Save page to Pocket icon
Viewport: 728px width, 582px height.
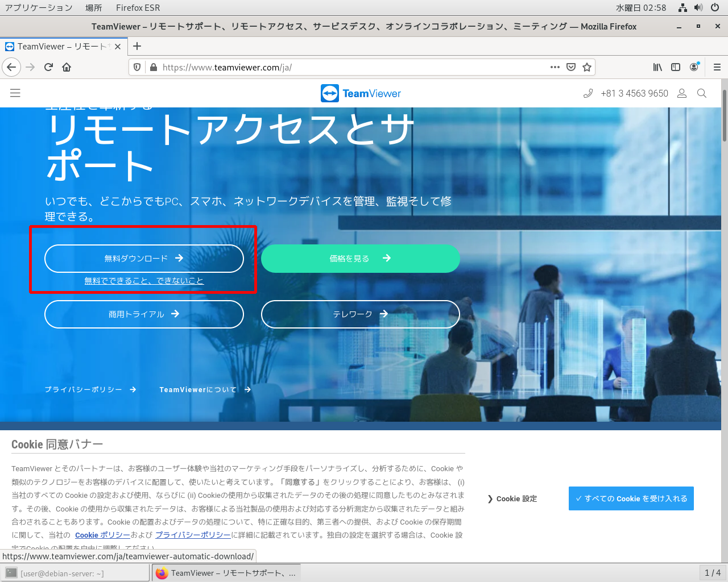[571, 67]
